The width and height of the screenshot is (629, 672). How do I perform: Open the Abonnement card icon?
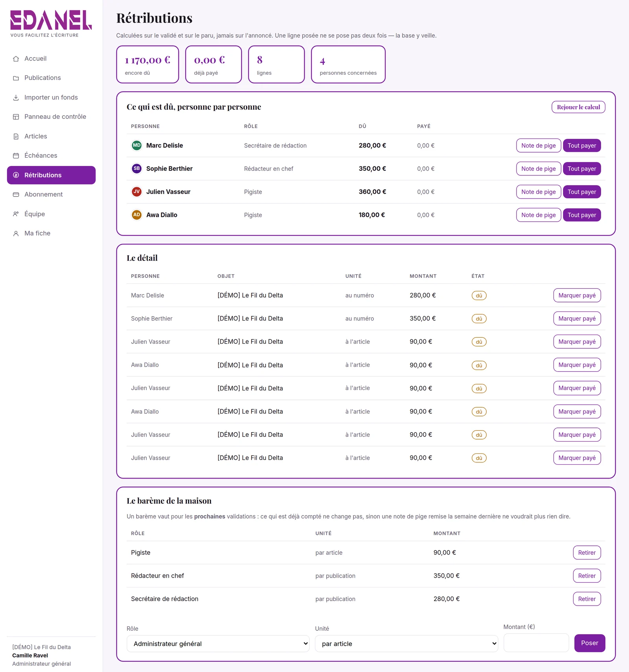coord(16,195)
